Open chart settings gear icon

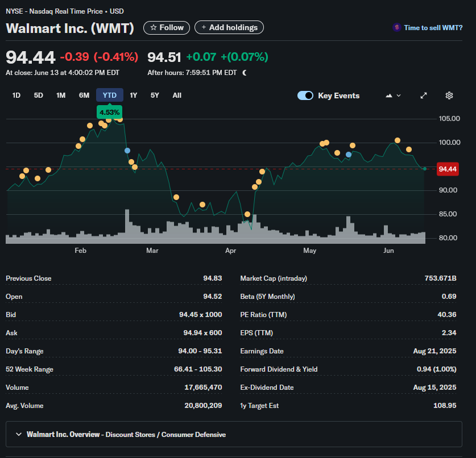click(x=449, y=95)
